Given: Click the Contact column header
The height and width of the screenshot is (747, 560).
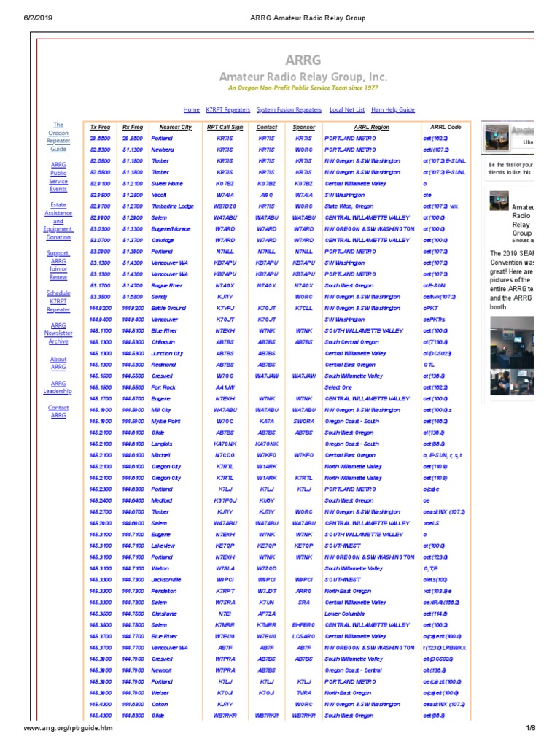Looking at the screenshot, I should (x=267, y=127).
